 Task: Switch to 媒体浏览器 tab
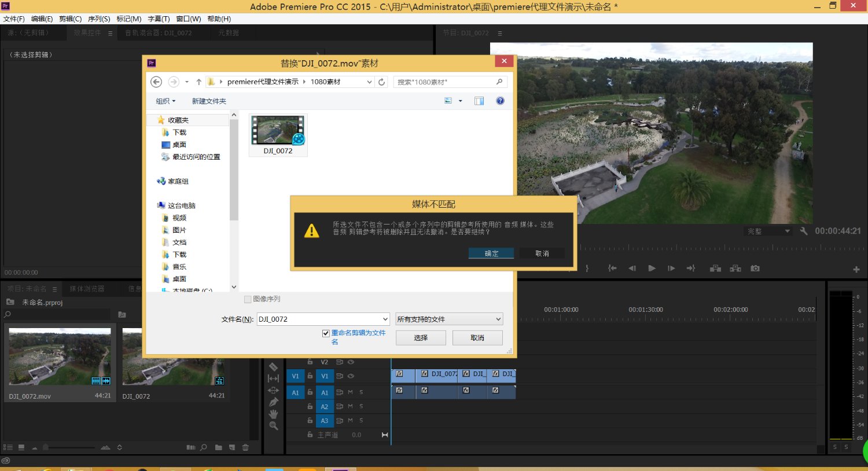coord(87,289)
